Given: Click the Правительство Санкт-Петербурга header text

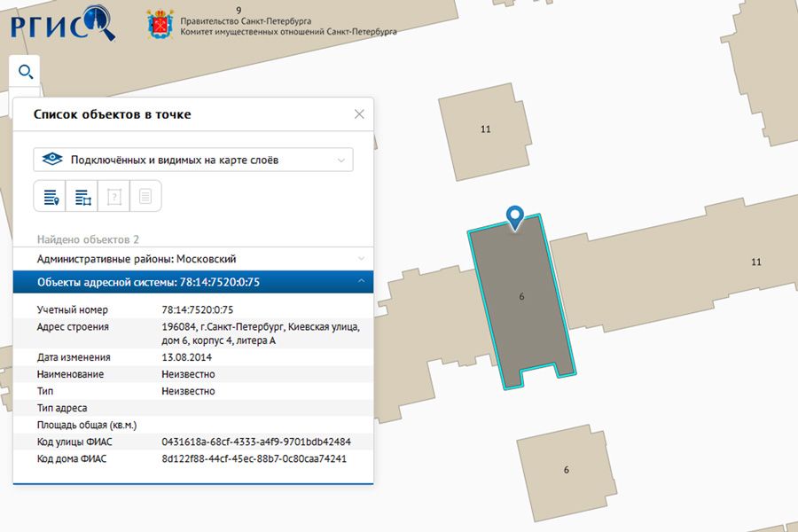Looking at the screenshot, I should [246, 21].
